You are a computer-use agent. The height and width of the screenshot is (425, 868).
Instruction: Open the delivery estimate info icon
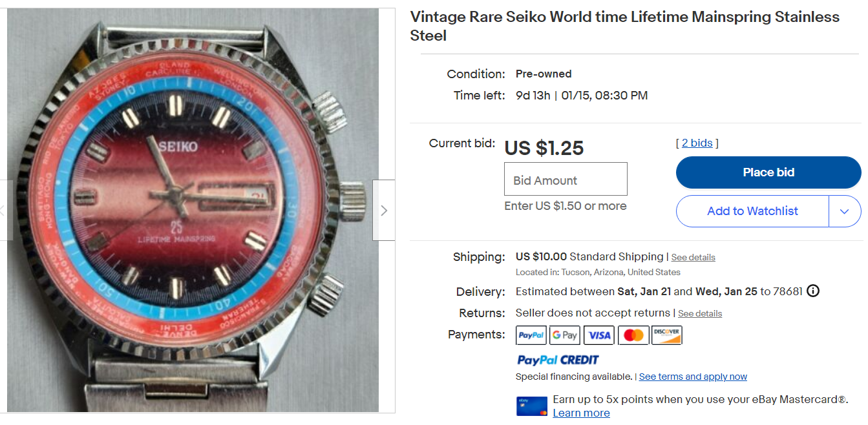pyautogui.click(x=813, y=291)
